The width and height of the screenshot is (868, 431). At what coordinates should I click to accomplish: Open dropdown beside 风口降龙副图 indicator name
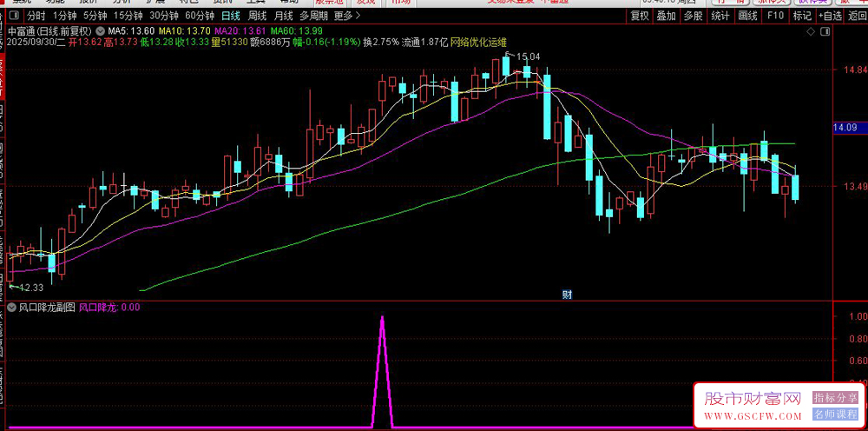(11, 308)
